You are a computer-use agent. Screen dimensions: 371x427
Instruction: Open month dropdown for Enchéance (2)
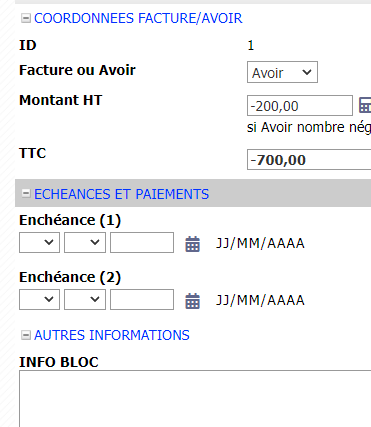85,300
